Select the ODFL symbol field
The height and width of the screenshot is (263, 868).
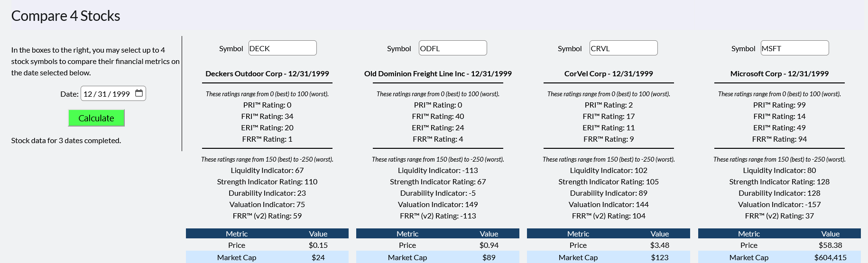tap(452, 48)
